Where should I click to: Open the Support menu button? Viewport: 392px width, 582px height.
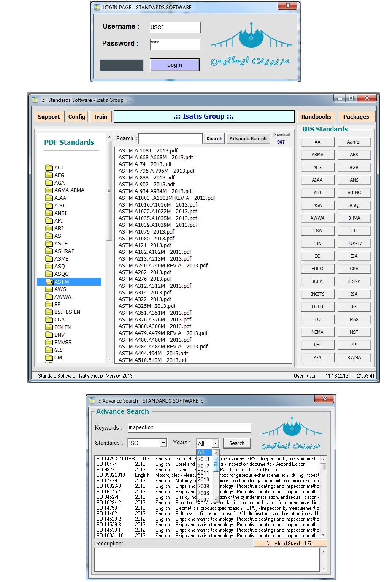click(x=49, y=117)
